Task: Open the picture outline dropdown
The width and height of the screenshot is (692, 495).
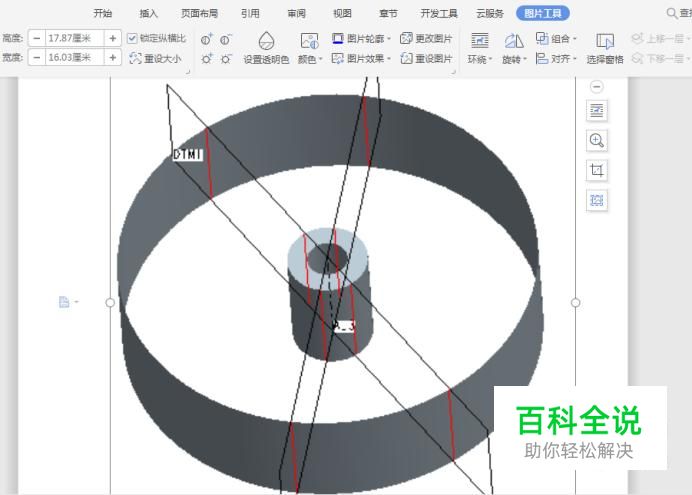Action: pyautogui.click(x=360, y=38)
